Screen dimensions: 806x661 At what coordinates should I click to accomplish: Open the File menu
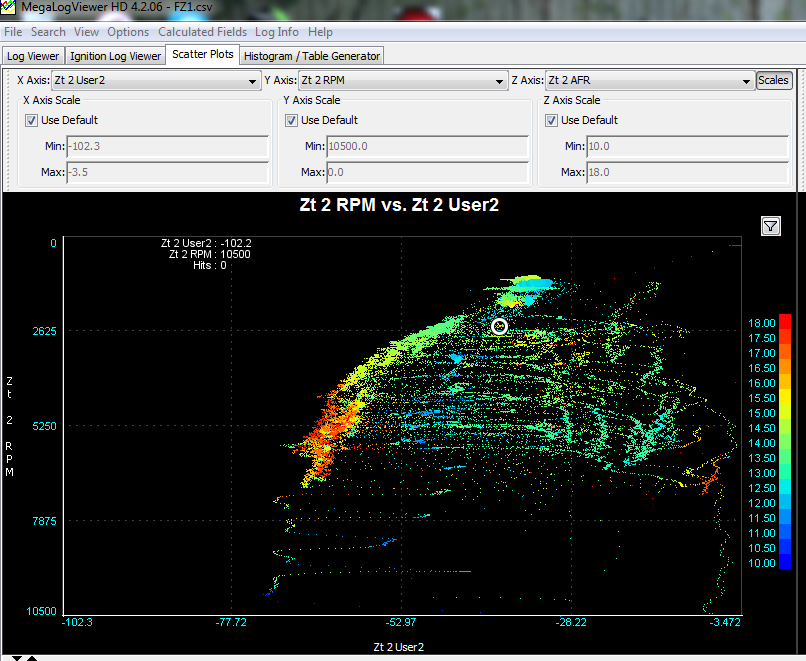click(13, 32)
